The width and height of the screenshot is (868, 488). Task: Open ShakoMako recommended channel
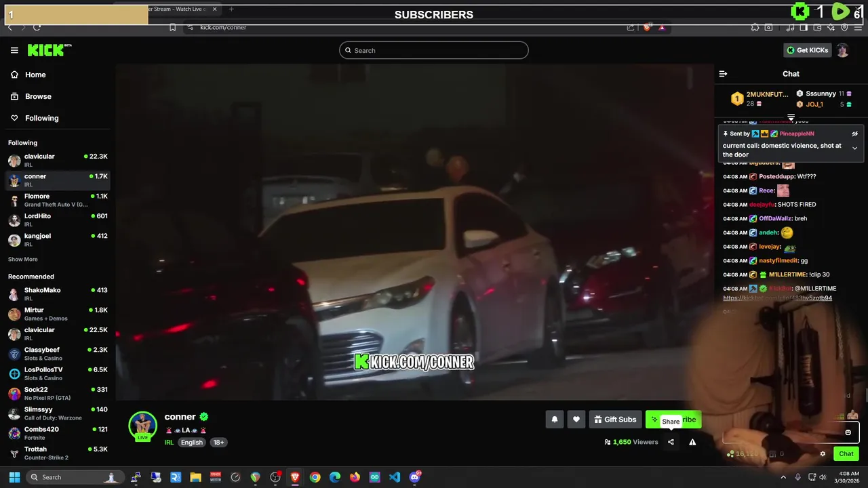coord(58,293)
